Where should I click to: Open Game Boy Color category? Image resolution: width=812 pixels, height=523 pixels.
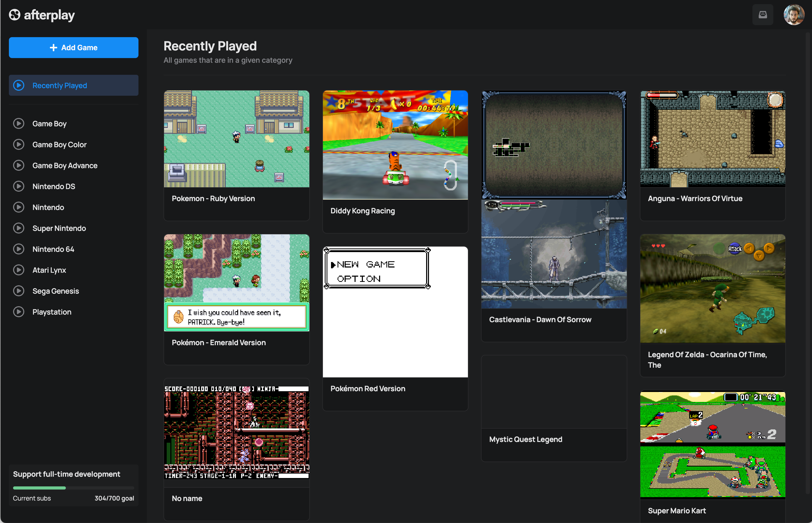(59, 145)
